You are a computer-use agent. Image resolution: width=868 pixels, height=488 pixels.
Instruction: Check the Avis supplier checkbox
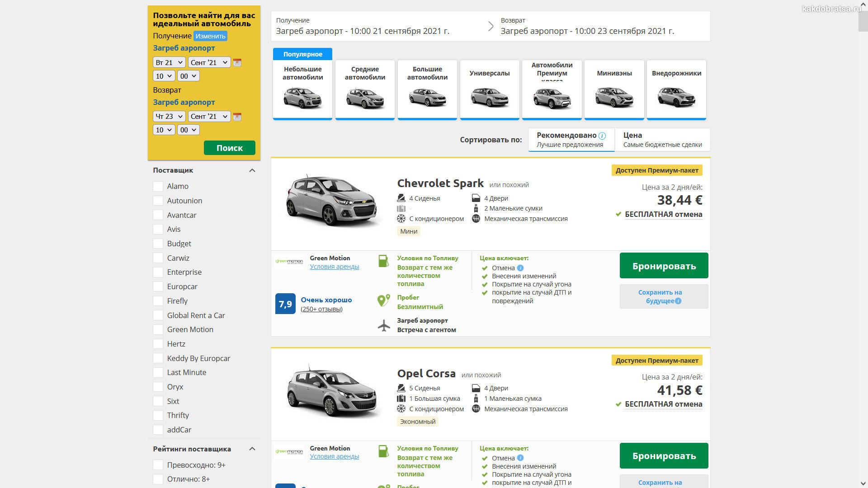pos(158,229)
